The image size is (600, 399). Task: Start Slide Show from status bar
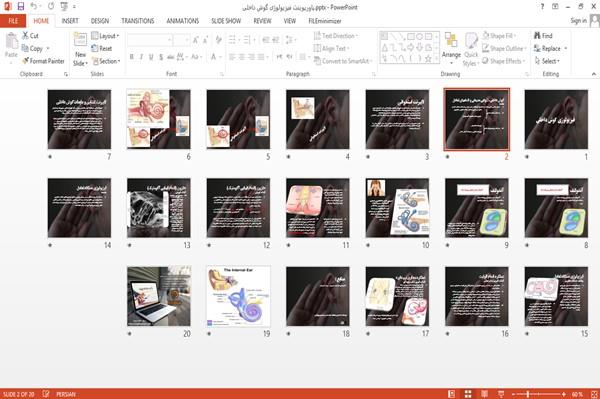point(501,394)
